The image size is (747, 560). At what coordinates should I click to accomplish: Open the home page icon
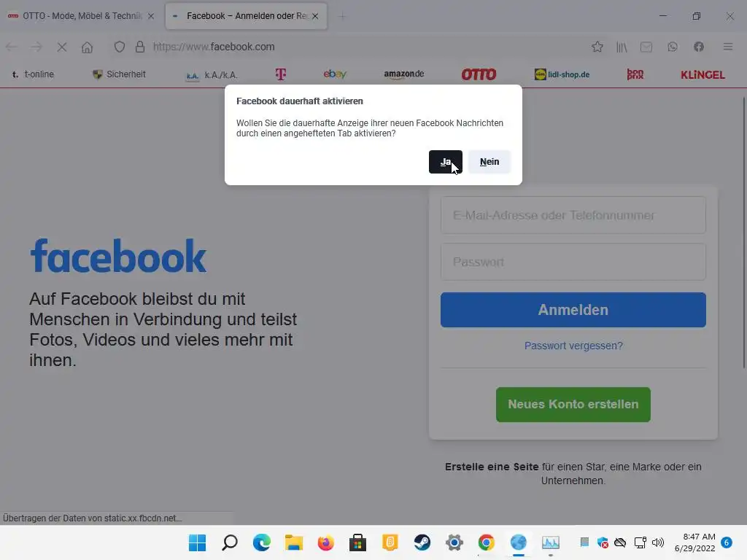[x=88, y=47]
